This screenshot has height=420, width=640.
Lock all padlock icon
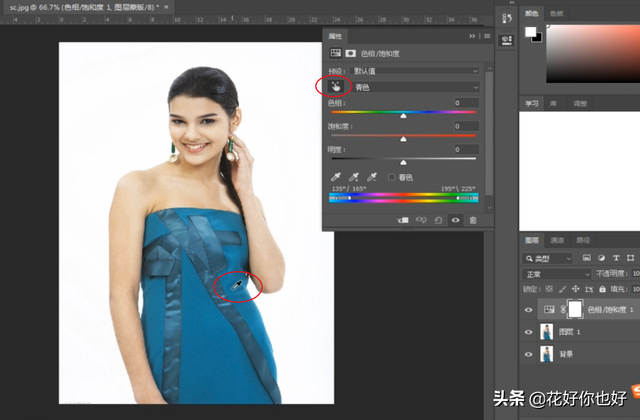pos(602,289)
